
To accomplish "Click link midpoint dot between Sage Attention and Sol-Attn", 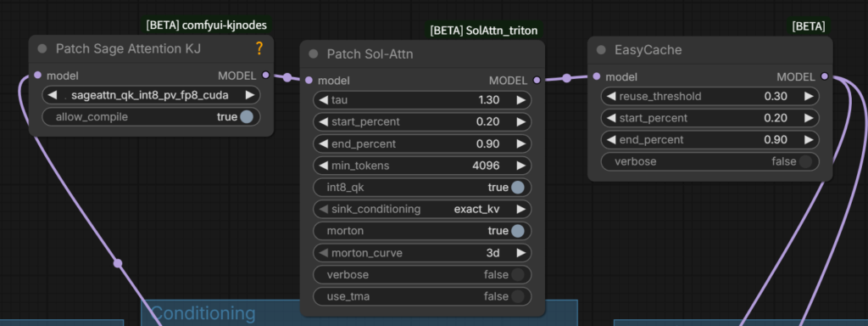I will tap(287, 77).
